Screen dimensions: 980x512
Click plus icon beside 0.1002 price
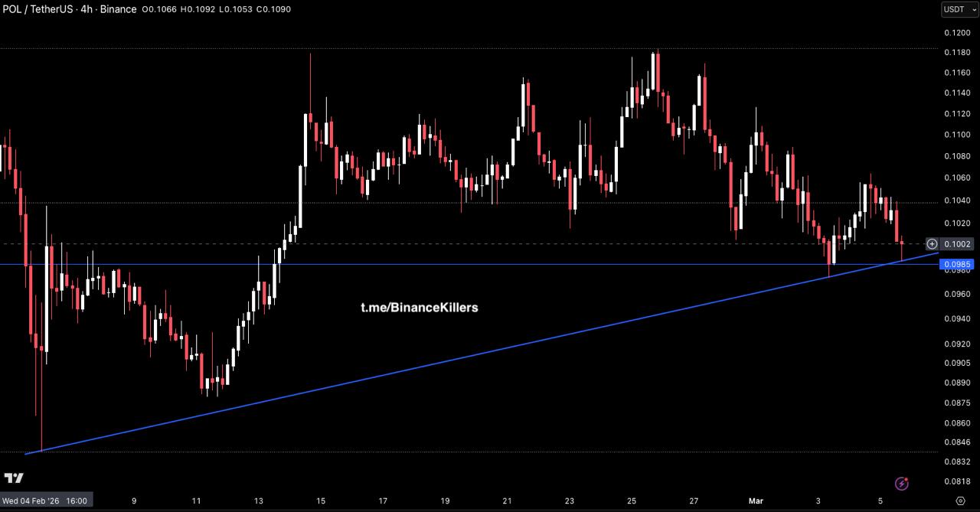[x=932, y=244]
